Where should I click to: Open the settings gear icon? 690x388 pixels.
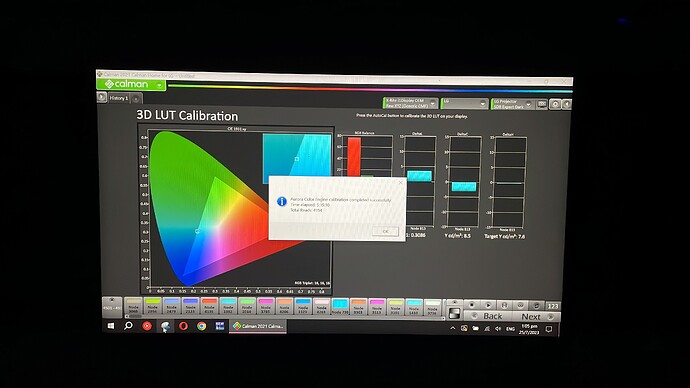(x=555, y=104)
